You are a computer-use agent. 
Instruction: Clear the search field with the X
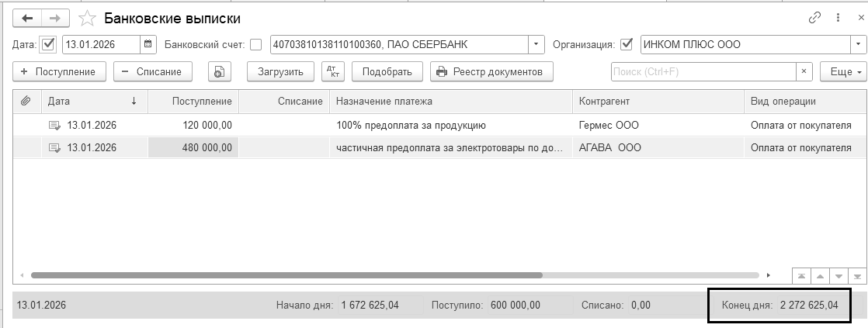[805, 71]
